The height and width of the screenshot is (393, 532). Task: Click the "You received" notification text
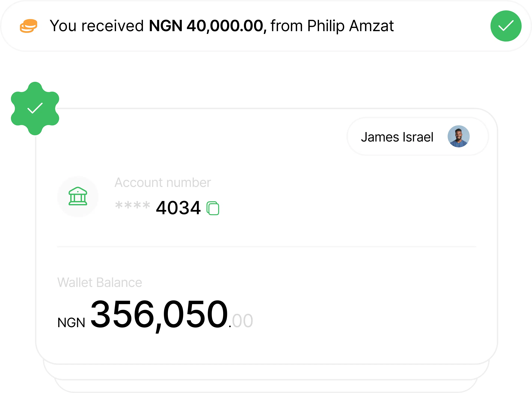[x=97, y=26]
